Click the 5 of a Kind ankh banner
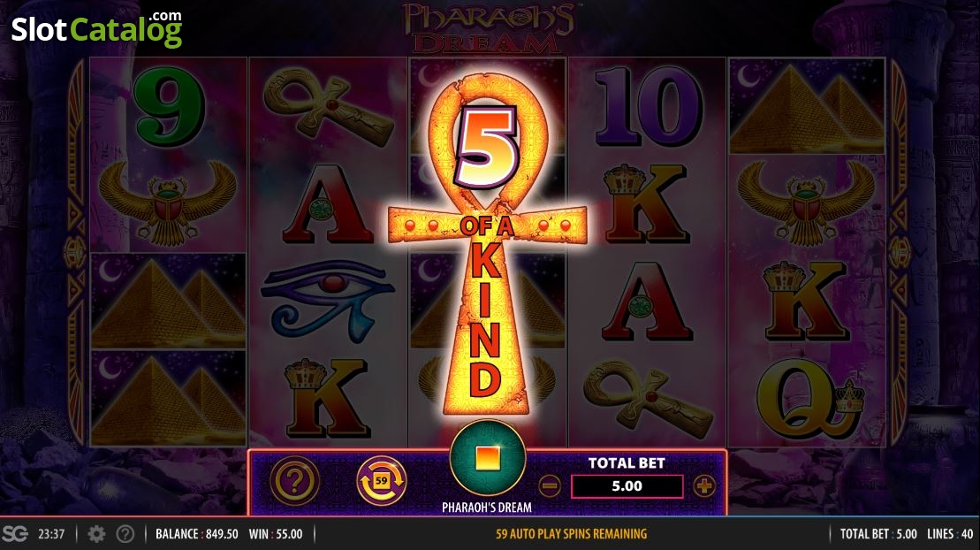The height and width of the screenshot is (550, 980). coord(488,244)
